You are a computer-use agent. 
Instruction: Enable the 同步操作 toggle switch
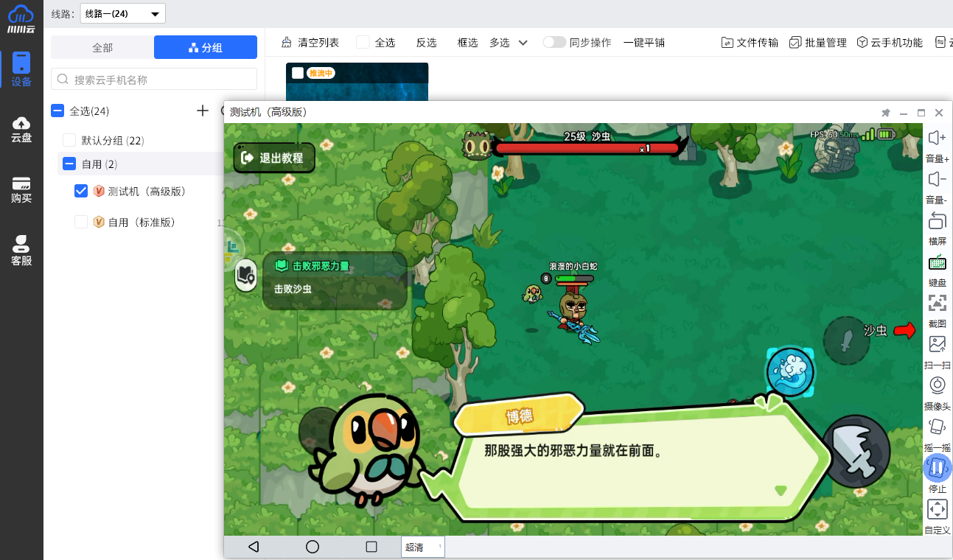tap(554, 42)
